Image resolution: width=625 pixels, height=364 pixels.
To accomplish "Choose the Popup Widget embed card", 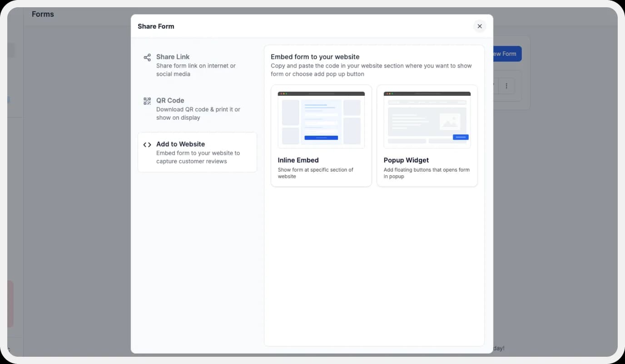I will point(427,135).
